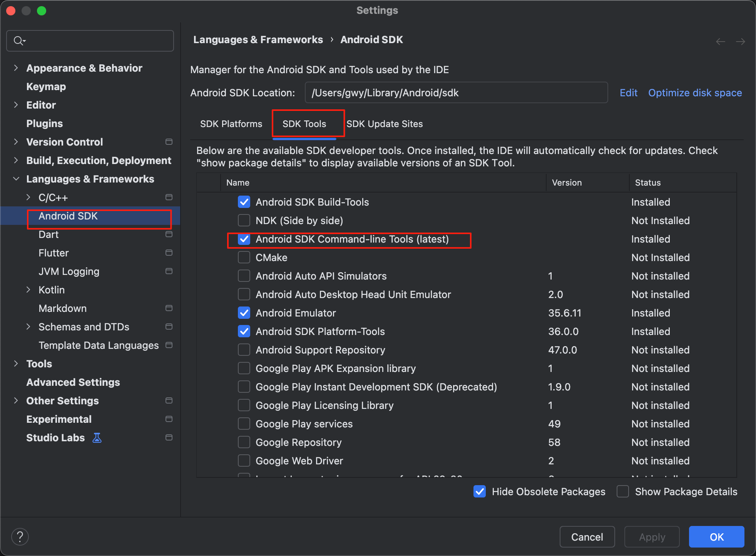Viewport: 756px width, 556px height.
Task: Toggle Hide Obsolete Packages checkbox
Action: tap(480, 491)
